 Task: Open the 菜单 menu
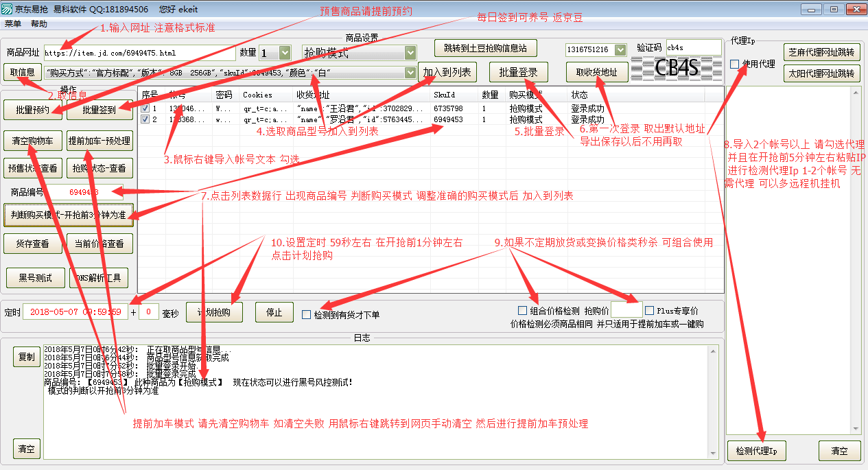pos(13,24)
